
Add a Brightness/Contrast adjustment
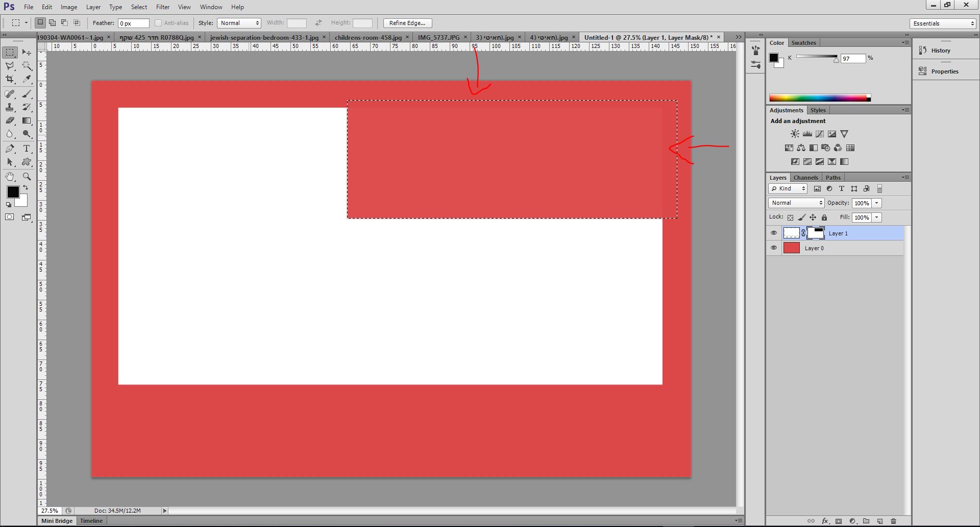pos(795,134)
